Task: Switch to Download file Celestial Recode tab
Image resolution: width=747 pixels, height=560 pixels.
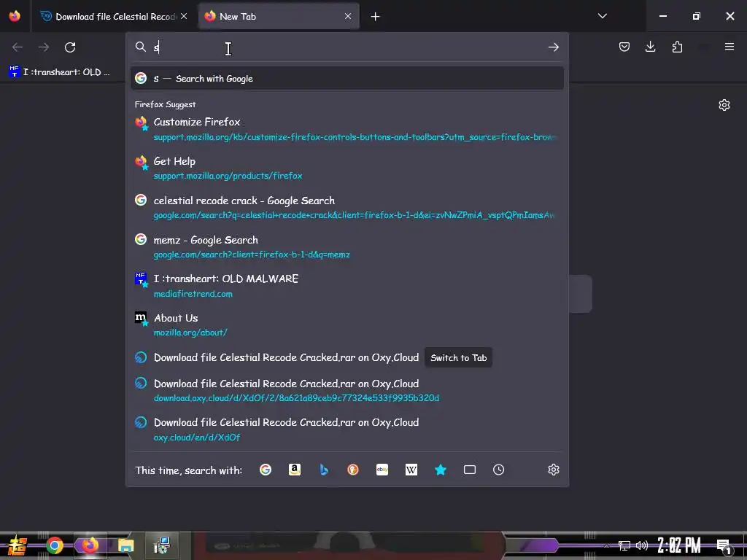Action: [114, 17]
